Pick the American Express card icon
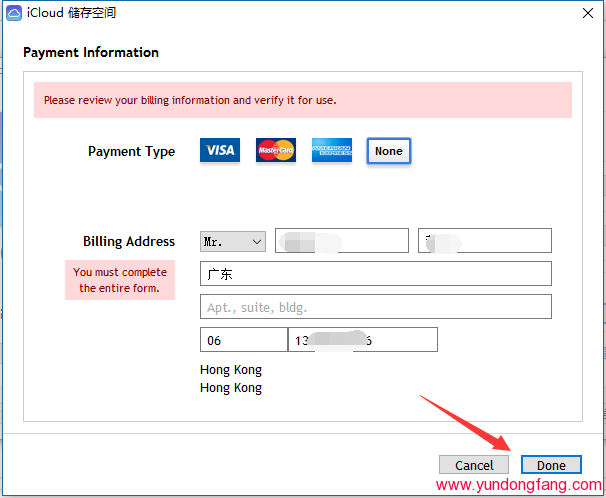This screenshot has width=606, height=498. click(332, 151)
